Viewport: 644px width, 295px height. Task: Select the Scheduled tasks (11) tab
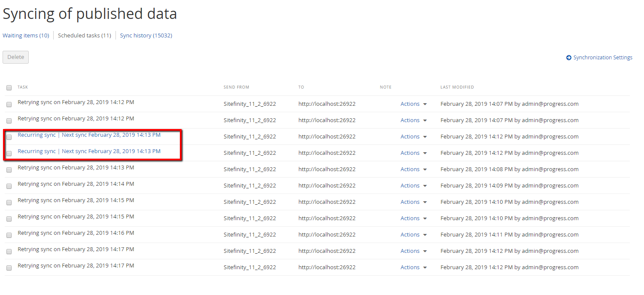tap(85, 36)
